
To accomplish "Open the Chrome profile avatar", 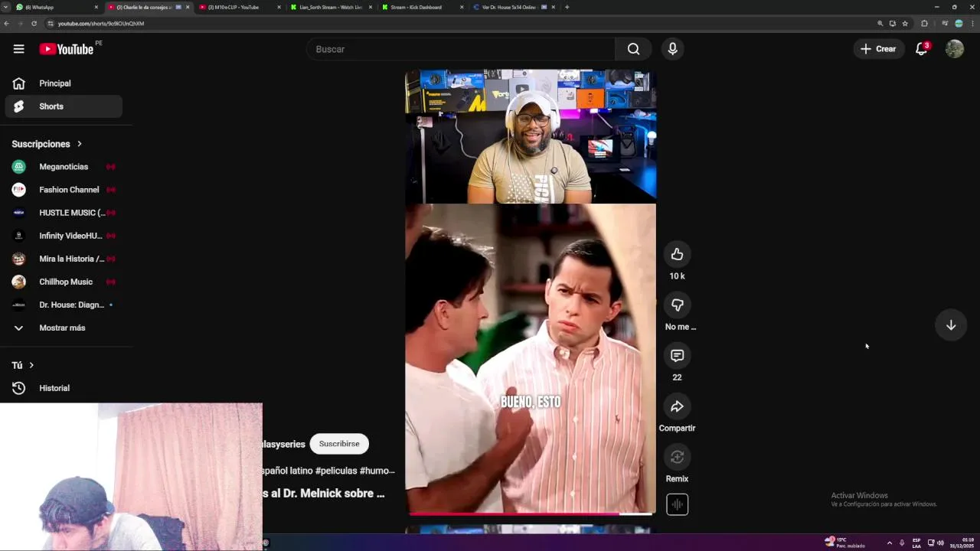I will (x=959, y=24).
